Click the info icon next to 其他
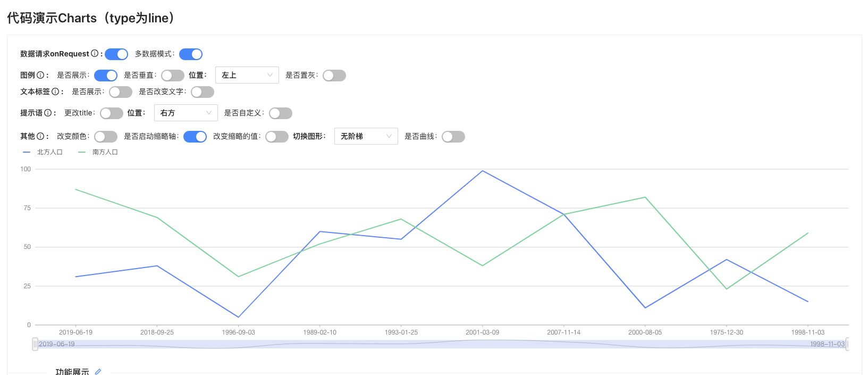The height and width of the screenshot is (375, 868). tap(40, 136)
